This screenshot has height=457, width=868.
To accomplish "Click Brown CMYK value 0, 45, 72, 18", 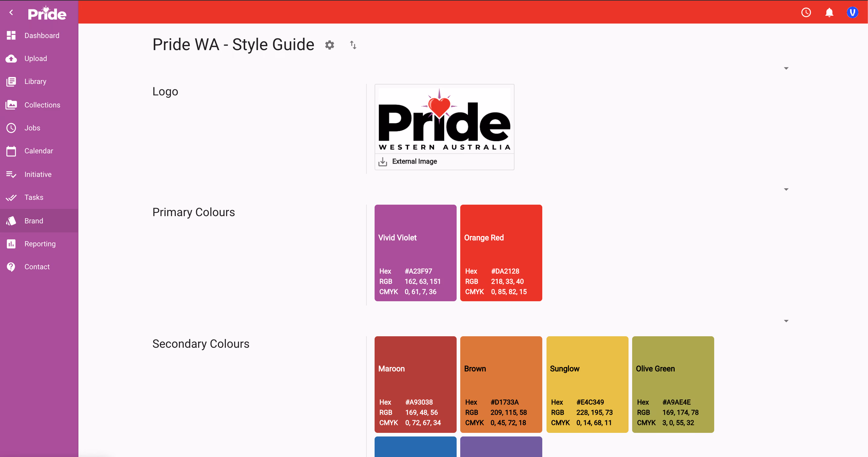I will point(508,423).
